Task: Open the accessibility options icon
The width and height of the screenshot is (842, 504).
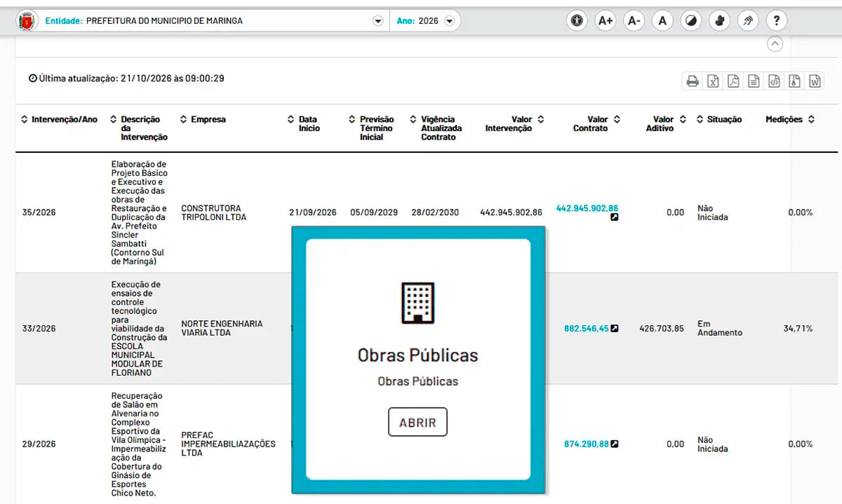Action: click(577, 20)
